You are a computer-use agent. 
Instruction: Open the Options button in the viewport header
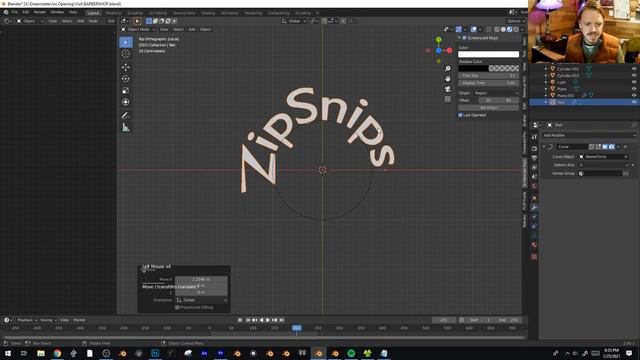coord(515,21)
